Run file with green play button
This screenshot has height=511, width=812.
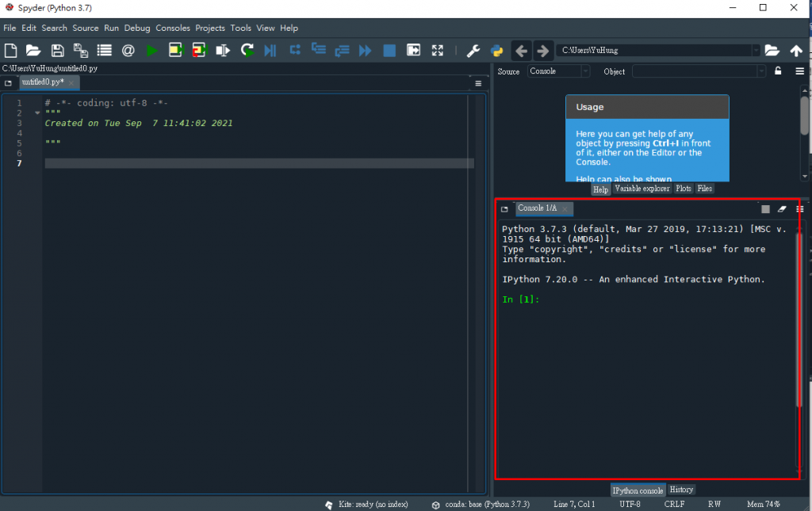151,50
